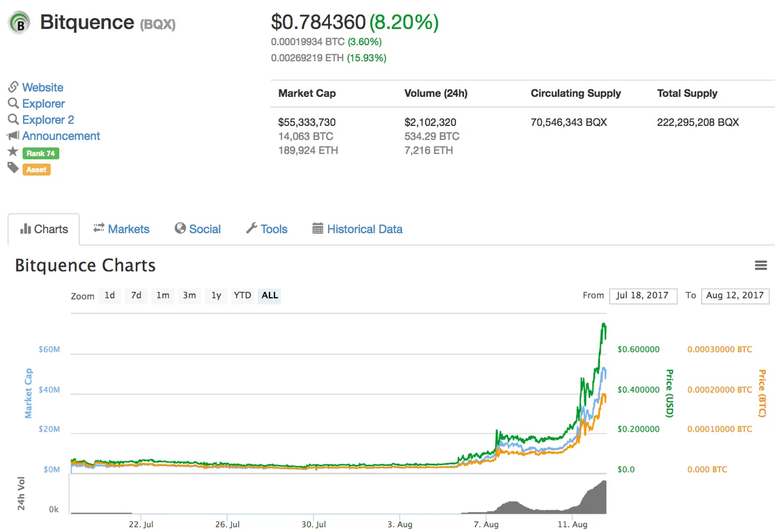Click the green Rank 74 badge
Viewport: 775px width, 532px height.
(41, 153)
